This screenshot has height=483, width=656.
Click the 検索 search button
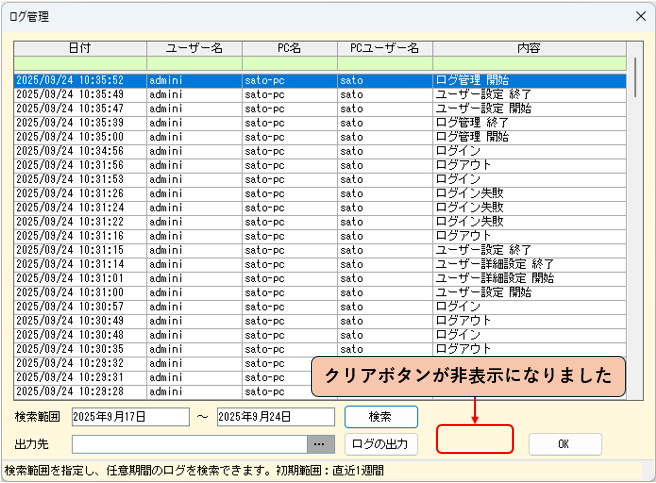(381, 416)
